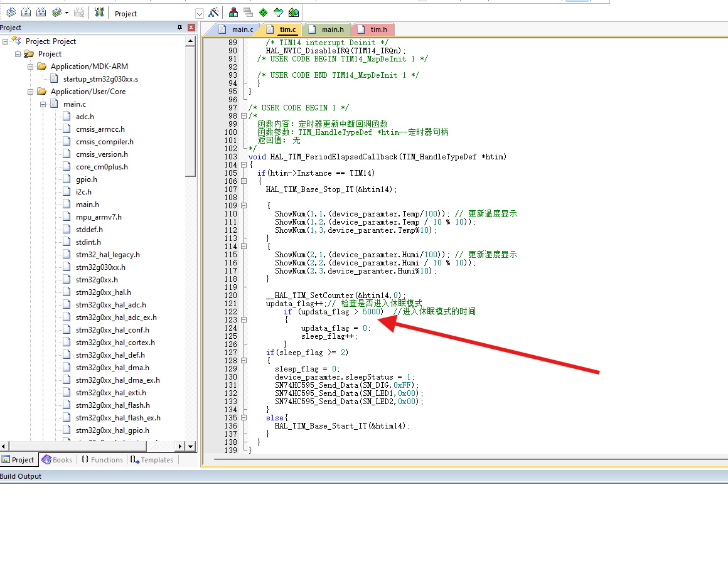728x581 pixels.
Task: Collapse the fold marker at line 123
Action: coord(244,320)
